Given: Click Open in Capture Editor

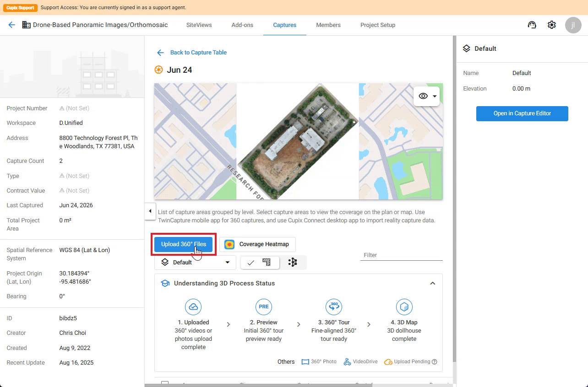Looking at the screenshot, I should (522, 113).
